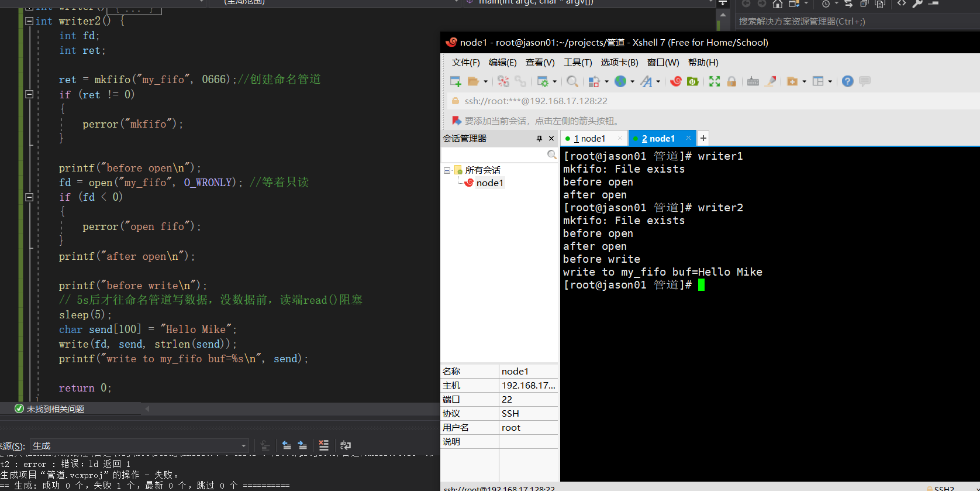This screenshot has height=491, width=980.
Task: Collapse the 'if (fd < 0)' code block
Action: 29,197
